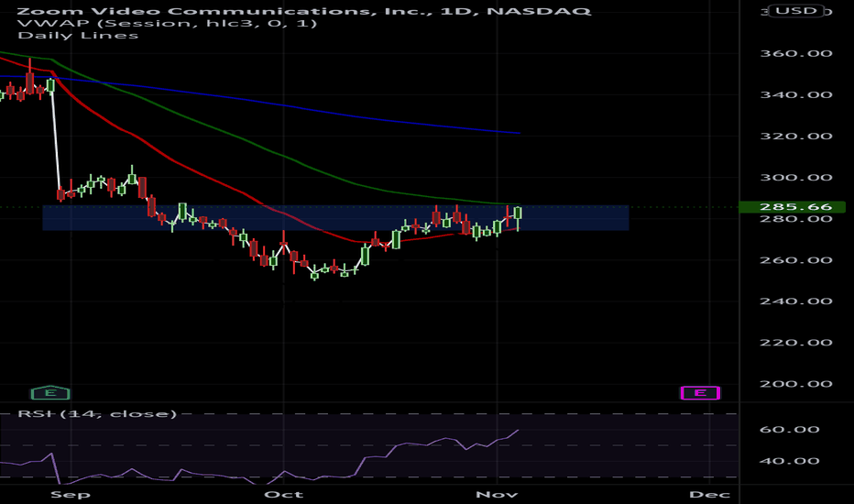The width and height of the screenshot is (854, 504).
Task: Click the current price label 285.66
Action: [792, 207]
